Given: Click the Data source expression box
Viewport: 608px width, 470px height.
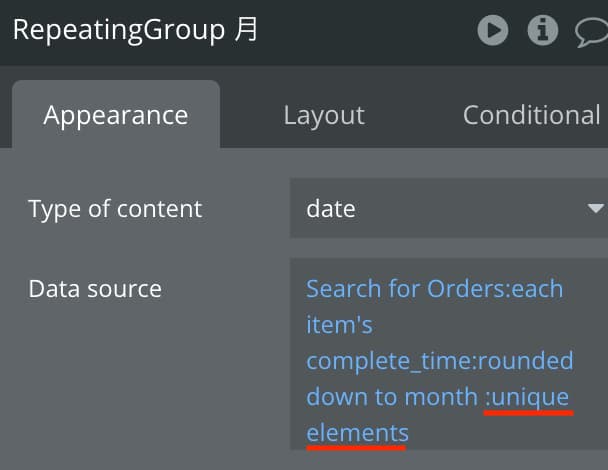Looking at the screenshot, I should (449, 354).
